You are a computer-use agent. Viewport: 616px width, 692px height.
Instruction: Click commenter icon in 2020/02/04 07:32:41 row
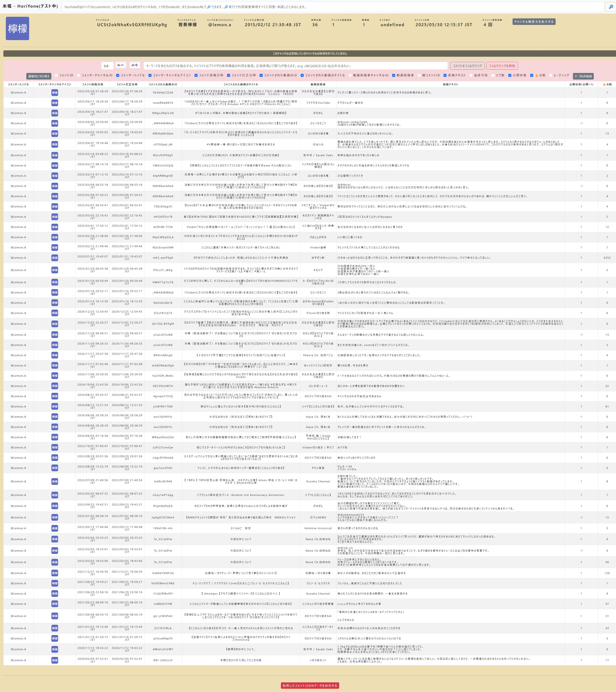(x=55, y=660)
